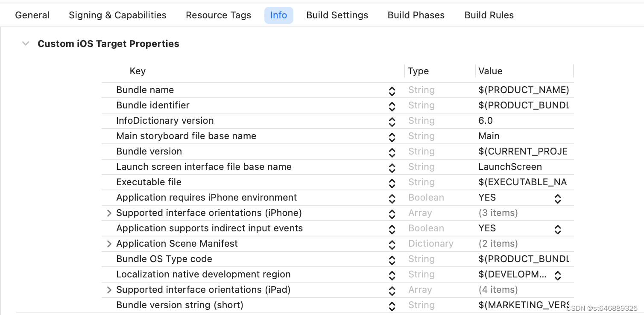Click the (4 items) array value
The image size is (644, 315).
coord(498,290)
